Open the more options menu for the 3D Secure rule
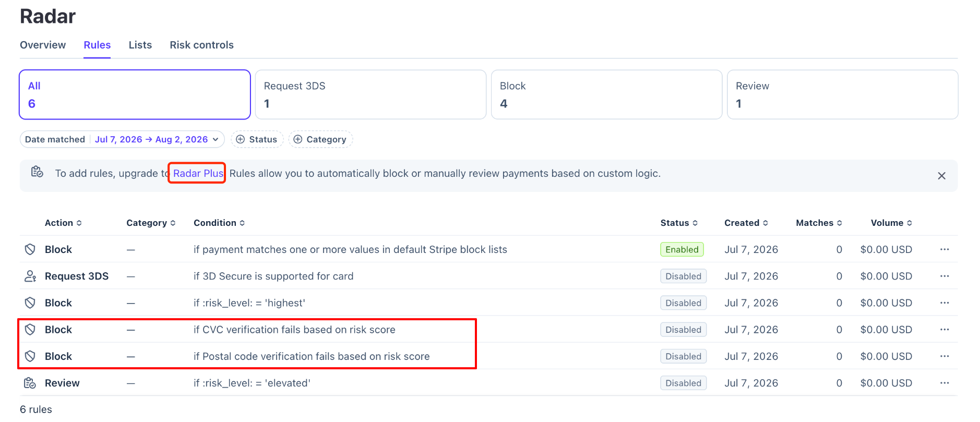 click(945, 276)
